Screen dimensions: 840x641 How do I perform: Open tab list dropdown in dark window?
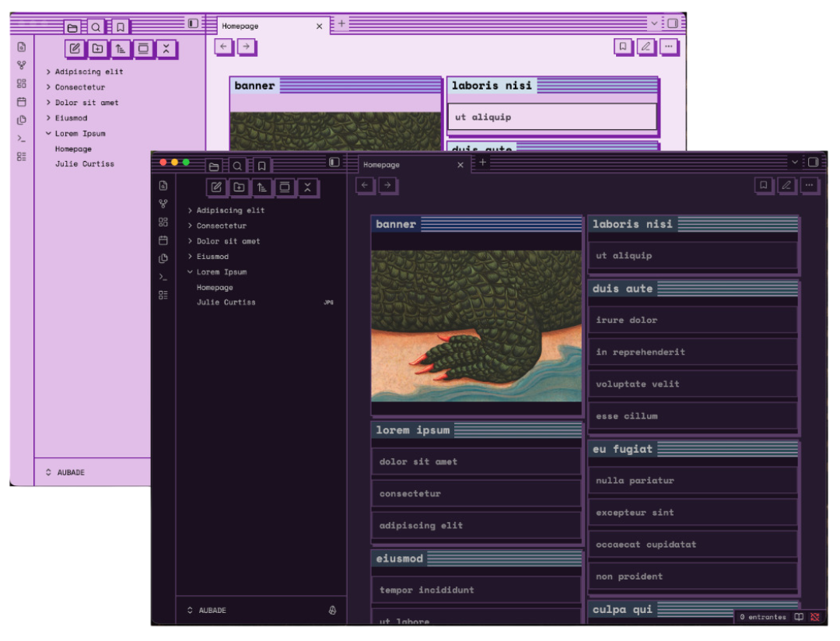point(795,162)
